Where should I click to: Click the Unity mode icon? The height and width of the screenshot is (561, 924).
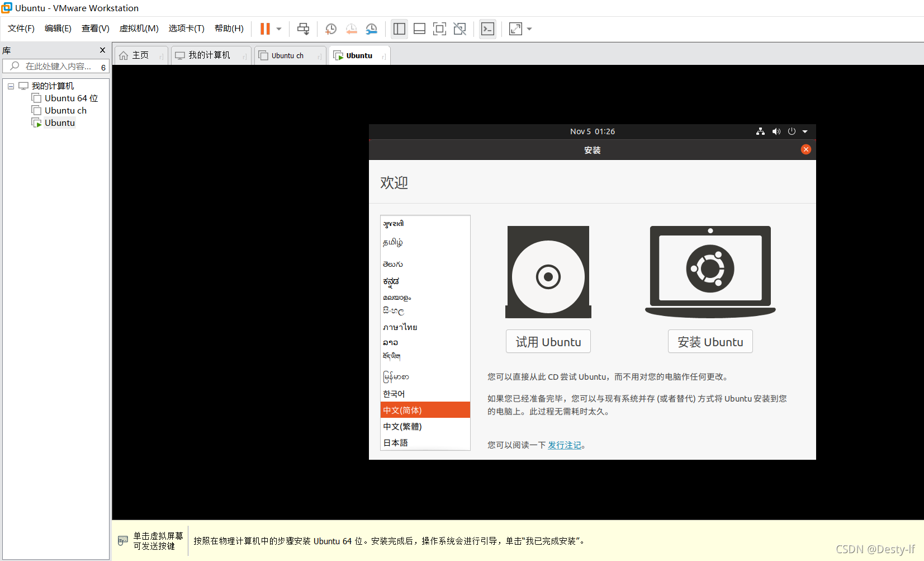(x=459, y=29)
